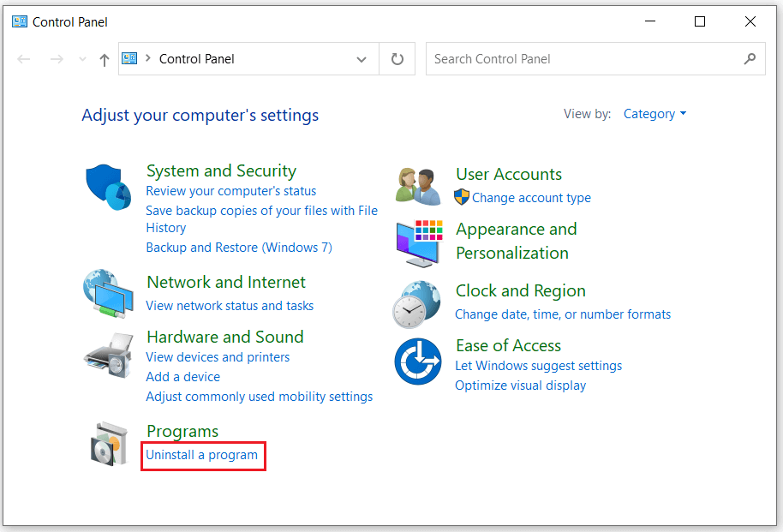The width and height of the screenshot is (783, 532).
Task: Click the User Accounts people icon
Action: point(418,186)
